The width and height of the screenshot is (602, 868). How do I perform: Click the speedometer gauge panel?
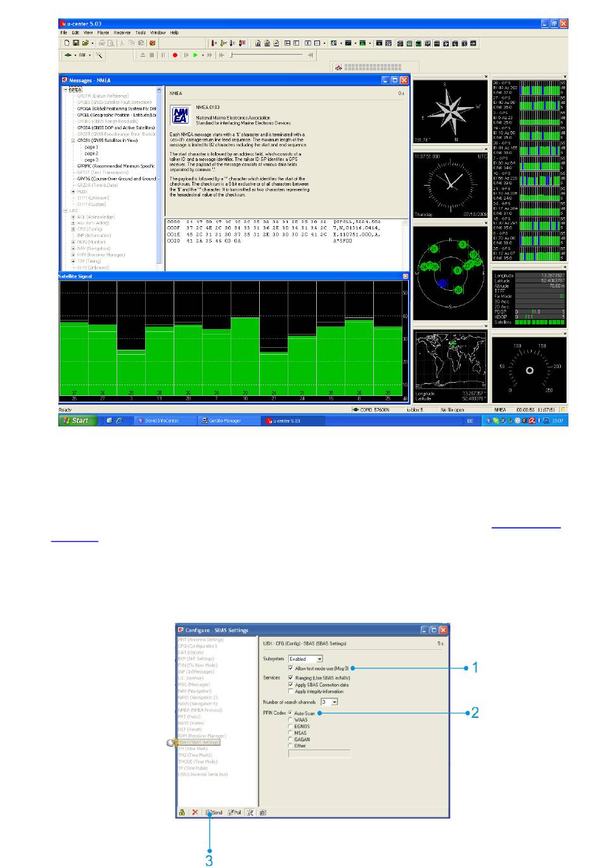coord(529,369)
